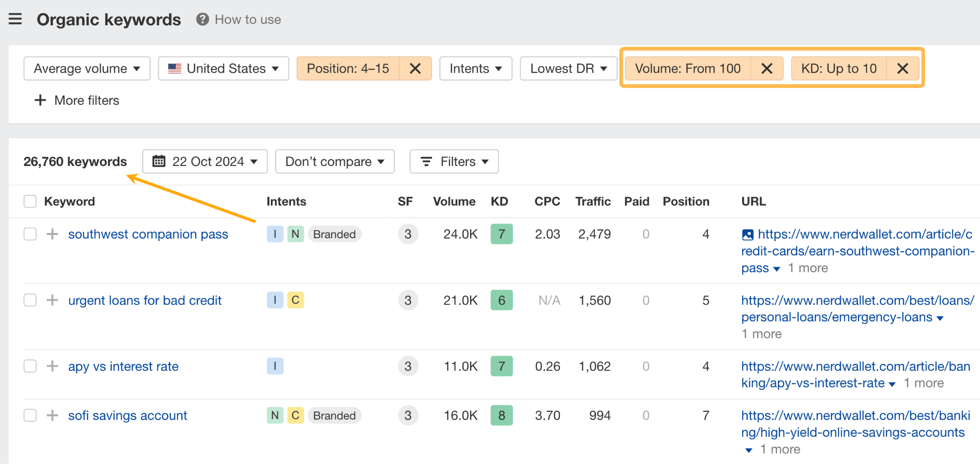Screen dimensions: 980x464
Task: Click the US flag in the country filter
Action: 175,68
